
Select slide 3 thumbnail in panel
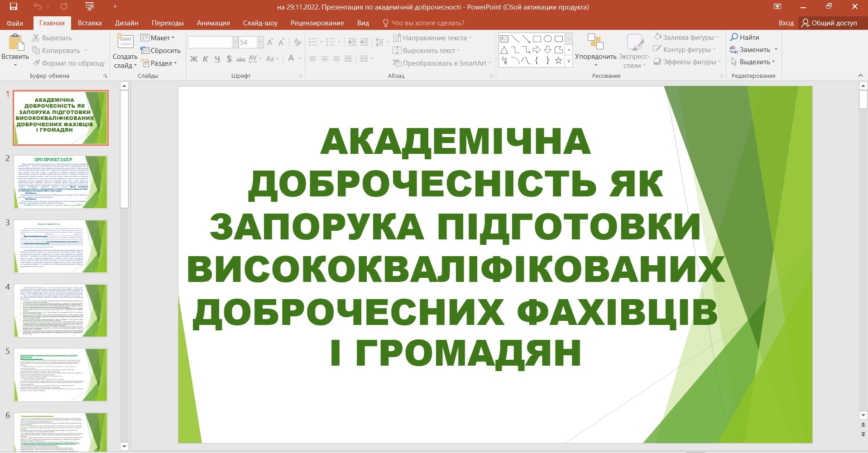point(61,246)
